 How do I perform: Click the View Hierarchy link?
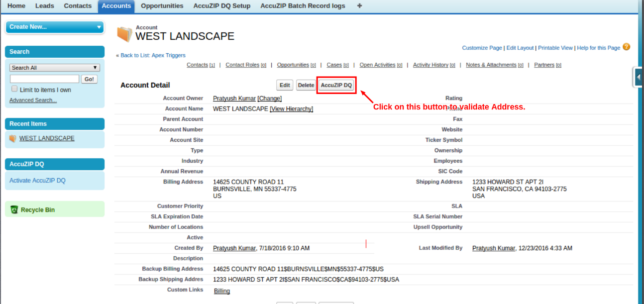(291, 108)
